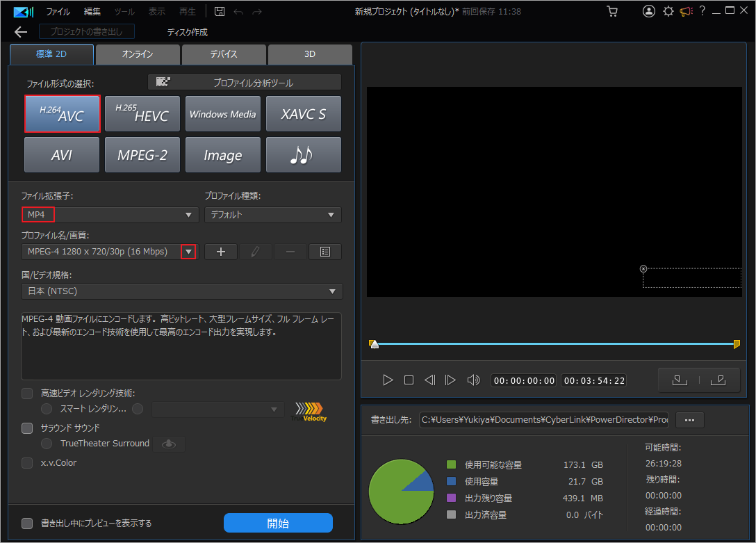Enable the サラウンド サウンド option
756x543 pixels.
click(26, 429)
